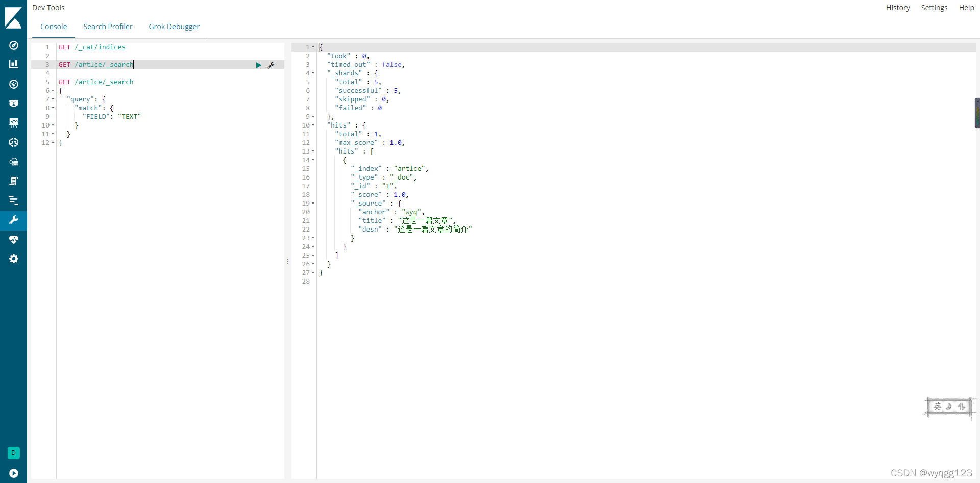Click the "took" : 0 response line
980x483 pixels.
[x=348, y=56]
